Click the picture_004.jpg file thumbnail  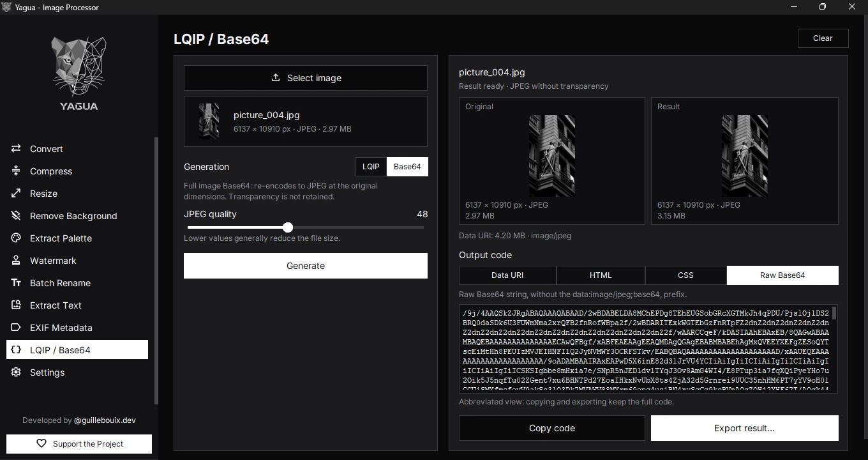[209, 121]
